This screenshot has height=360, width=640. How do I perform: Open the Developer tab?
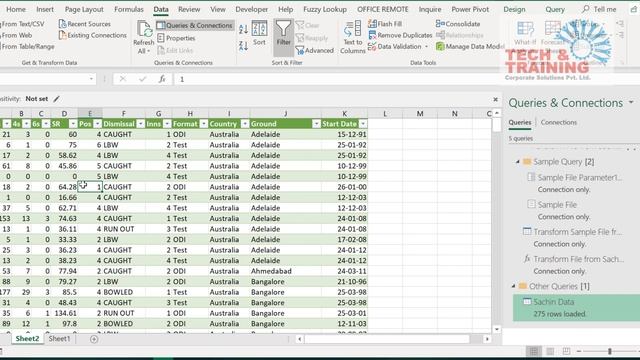251,9
